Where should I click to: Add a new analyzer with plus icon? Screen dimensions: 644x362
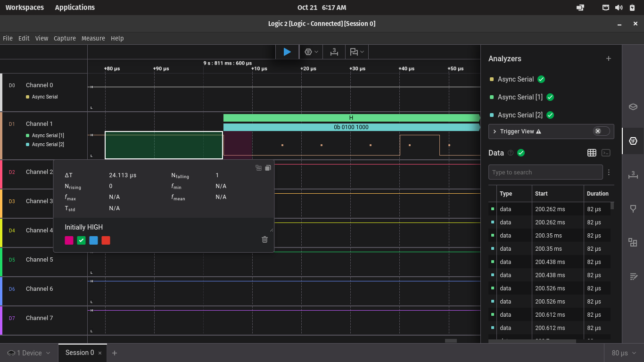609,58
